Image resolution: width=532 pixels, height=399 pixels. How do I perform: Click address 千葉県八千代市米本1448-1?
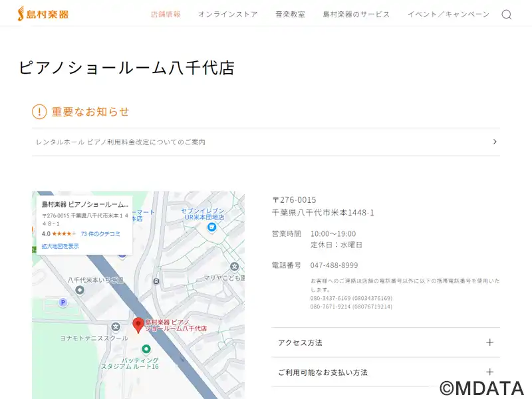pyautogui.click(x=323, y=213)
